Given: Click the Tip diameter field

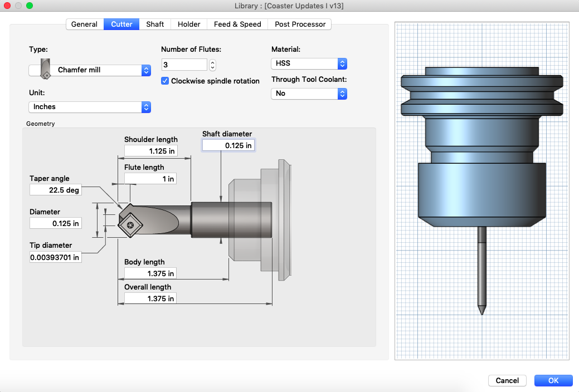Looking at the screenshot, I should click(x=55, y=257).
